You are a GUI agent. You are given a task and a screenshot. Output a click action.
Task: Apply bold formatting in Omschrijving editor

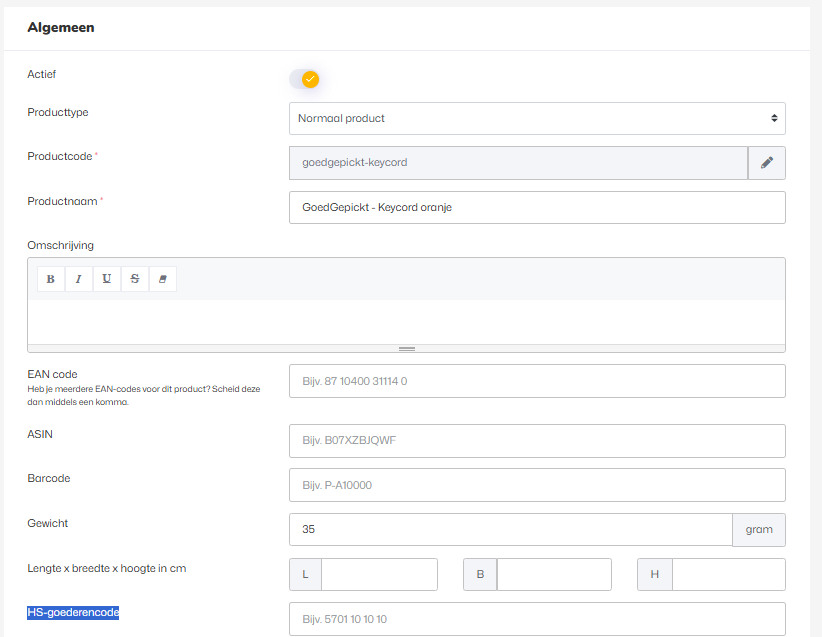pos(51,279)
